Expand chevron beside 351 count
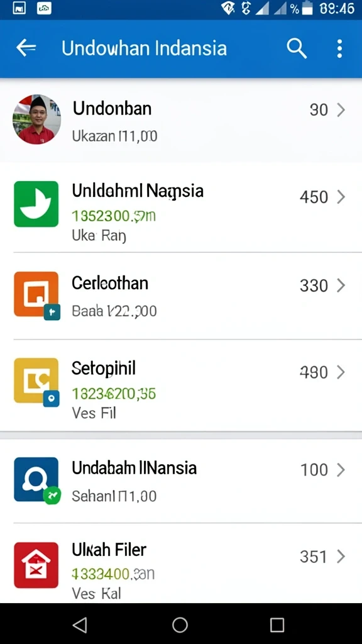 click(x=341, y=557)
